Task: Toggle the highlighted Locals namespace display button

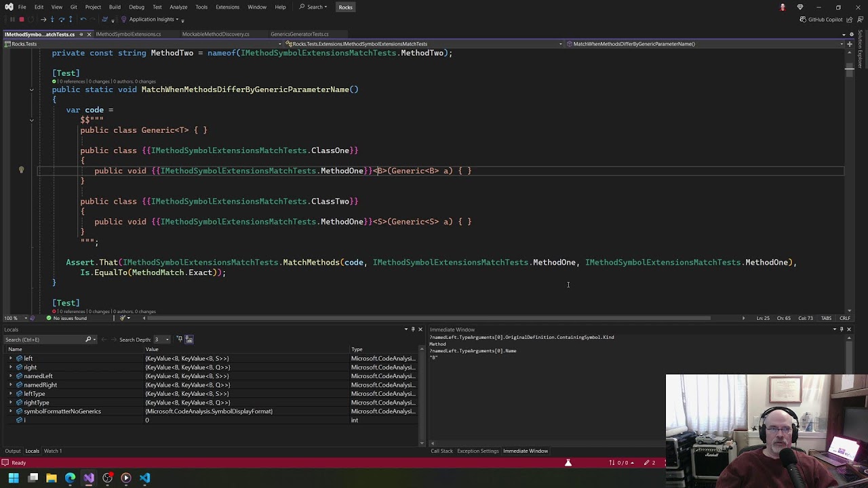Action: (x=189, y=339)
